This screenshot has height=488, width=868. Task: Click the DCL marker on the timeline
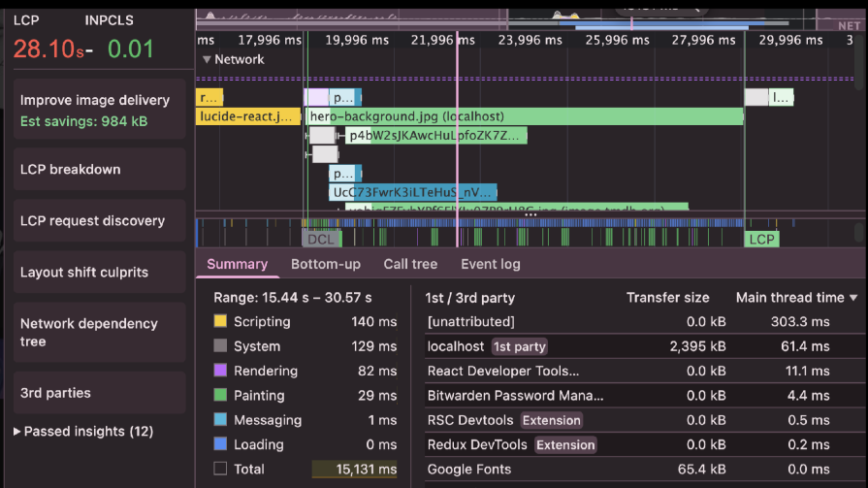pyautogui.click(x=321, y=239)
